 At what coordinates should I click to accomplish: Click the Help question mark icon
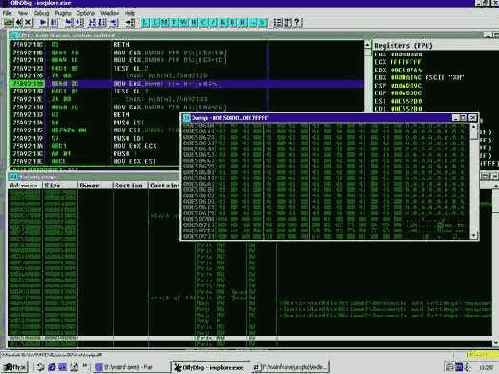(297, 23)
